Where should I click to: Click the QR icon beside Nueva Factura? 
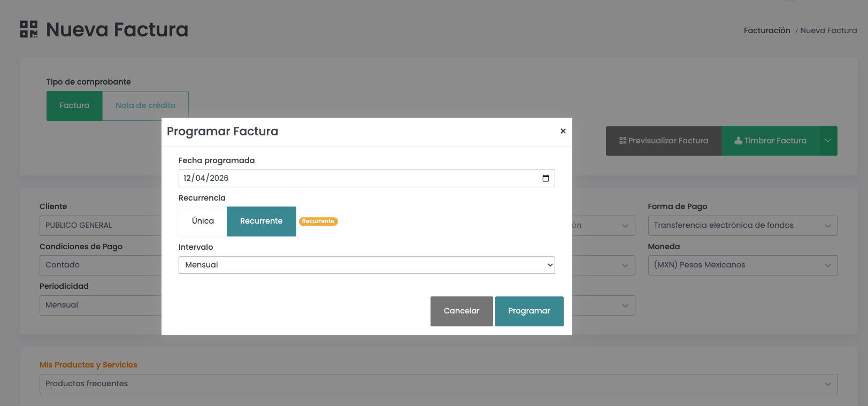point(29,29)
